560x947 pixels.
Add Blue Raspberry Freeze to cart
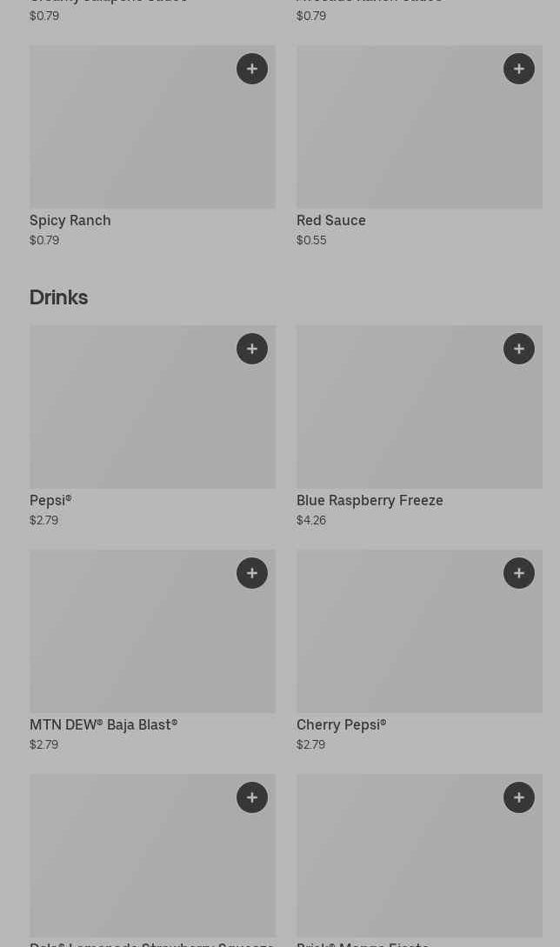coord(519,349)
